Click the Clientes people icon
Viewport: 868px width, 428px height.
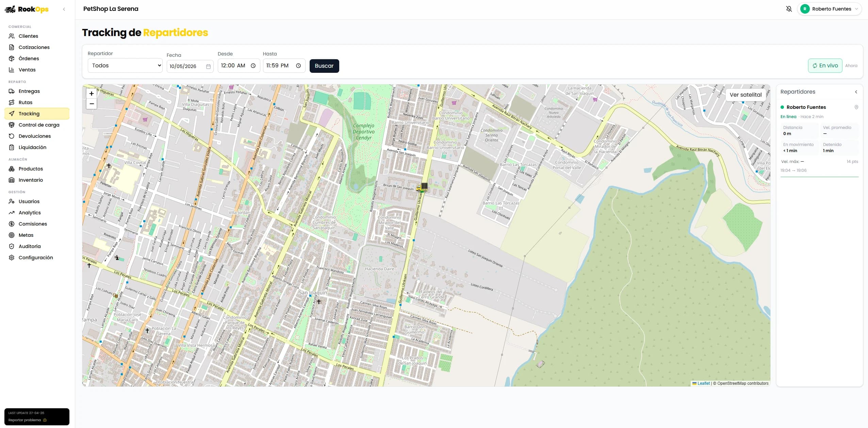12,36
